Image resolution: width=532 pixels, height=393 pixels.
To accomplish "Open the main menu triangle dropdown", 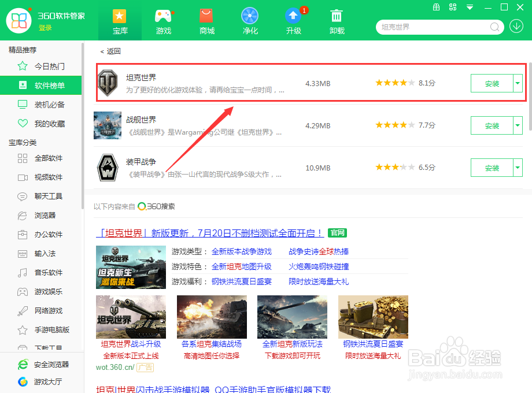I will (470, 7).
